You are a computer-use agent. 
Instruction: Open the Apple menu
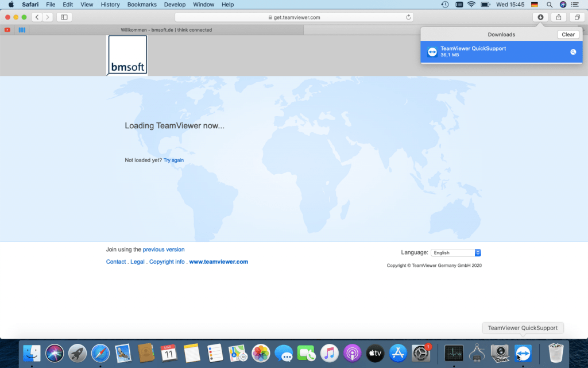(x=11, y=5)
